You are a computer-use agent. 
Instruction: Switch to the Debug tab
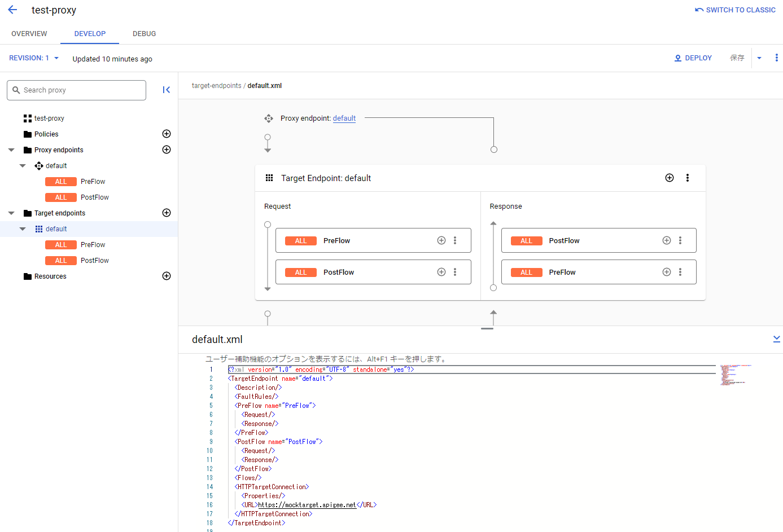(x=145, y=33)
